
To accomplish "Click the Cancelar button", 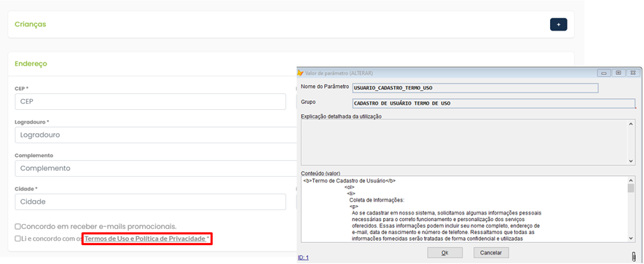I will 491,252.
